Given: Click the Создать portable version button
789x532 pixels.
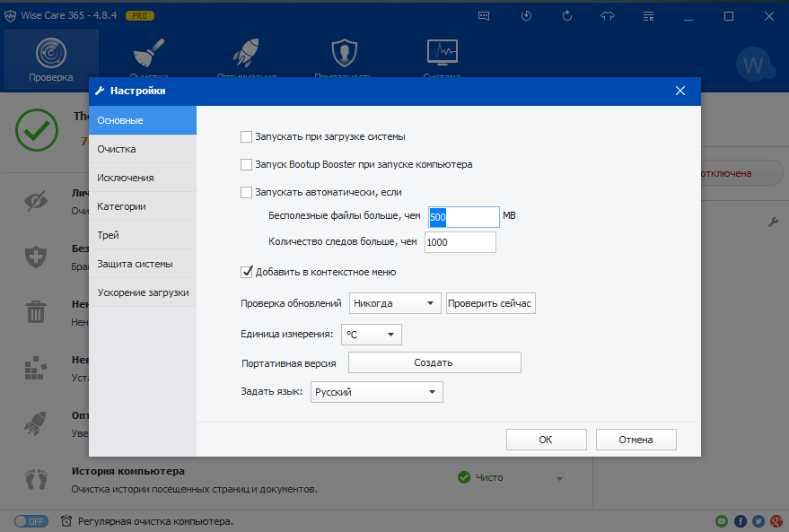Looking at the screenshot, I should 434,362.
